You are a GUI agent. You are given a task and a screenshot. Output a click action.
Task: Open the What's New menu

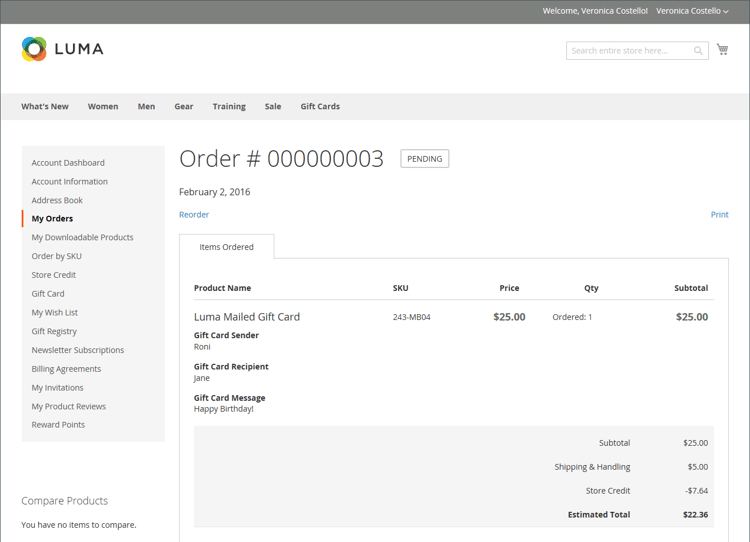pyautogui.click(x=45, y=106)
